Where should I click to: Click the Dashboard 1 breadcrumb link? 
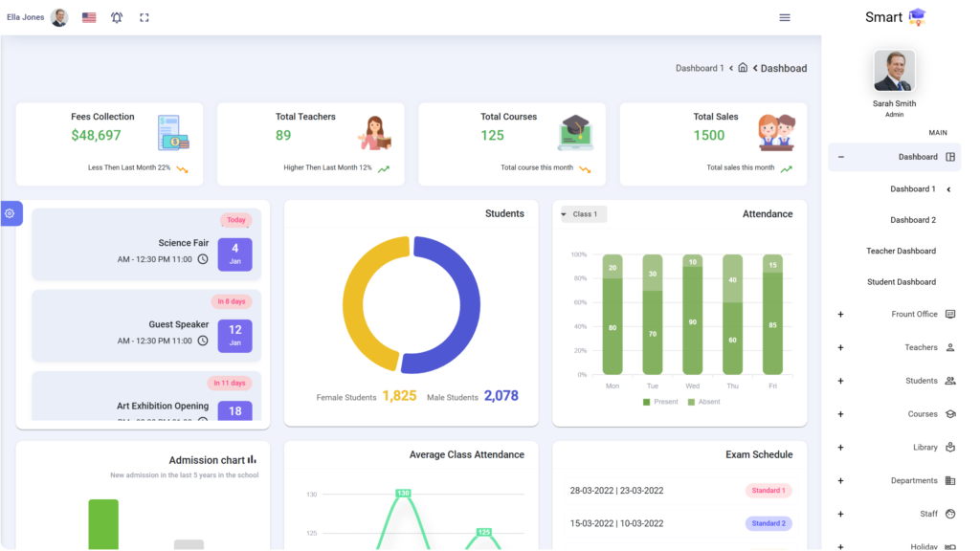click(700, 68)
